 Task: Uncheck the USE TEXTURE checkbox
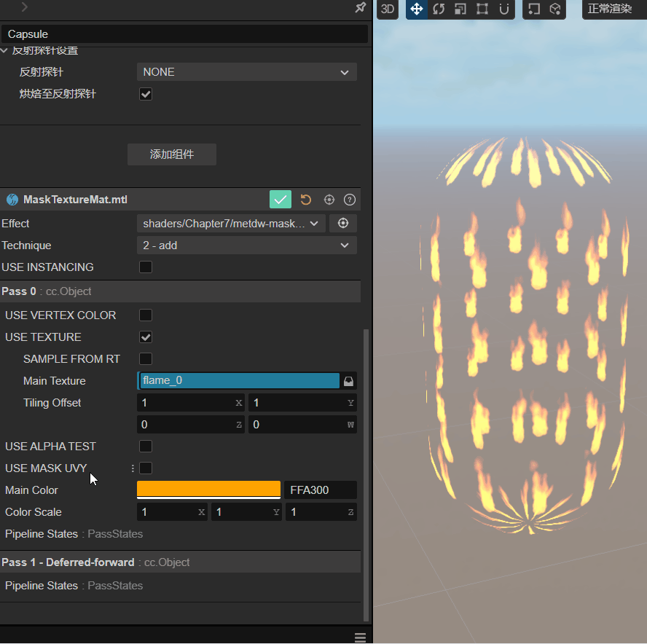[x=145, y=337]
